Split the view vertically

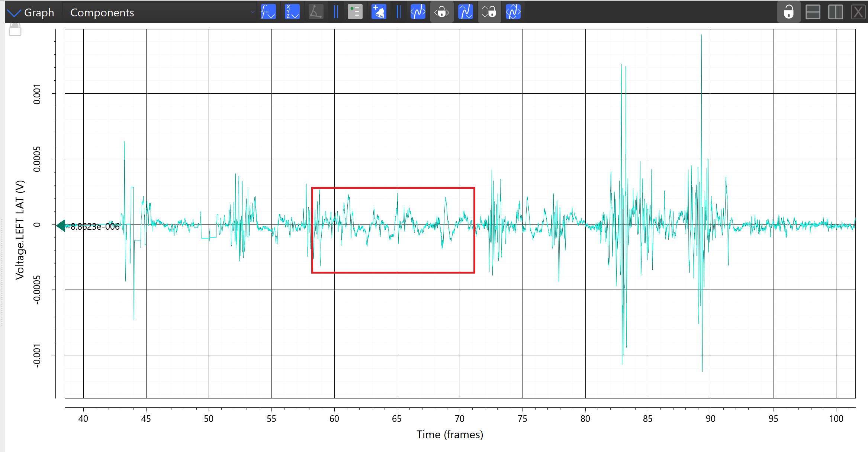(835, 12)
